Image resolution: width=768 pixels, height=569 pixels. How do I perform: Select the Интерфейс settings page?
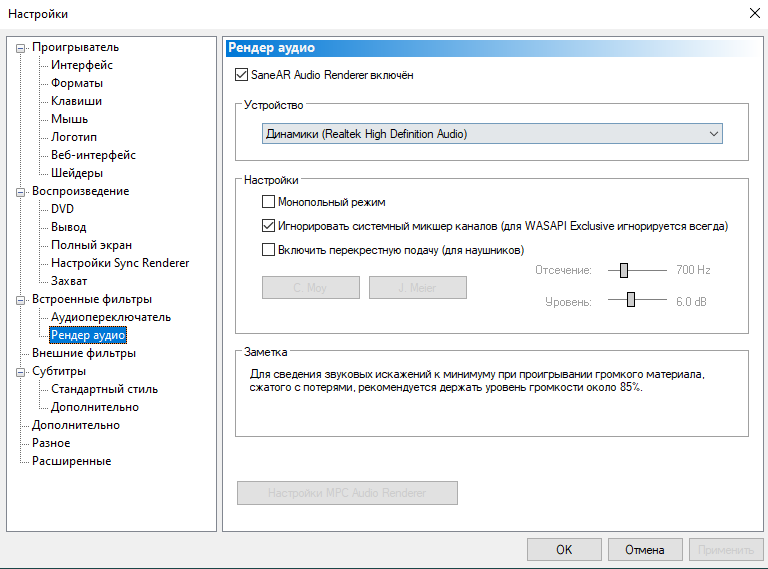click(82, 65)
